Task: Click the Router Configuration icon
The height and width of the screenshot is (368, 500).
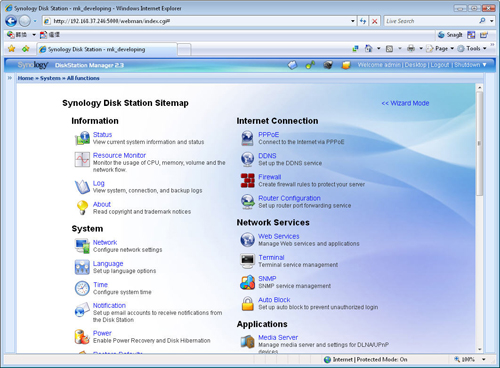Action: pyautogui.click(x=247, y=202)
